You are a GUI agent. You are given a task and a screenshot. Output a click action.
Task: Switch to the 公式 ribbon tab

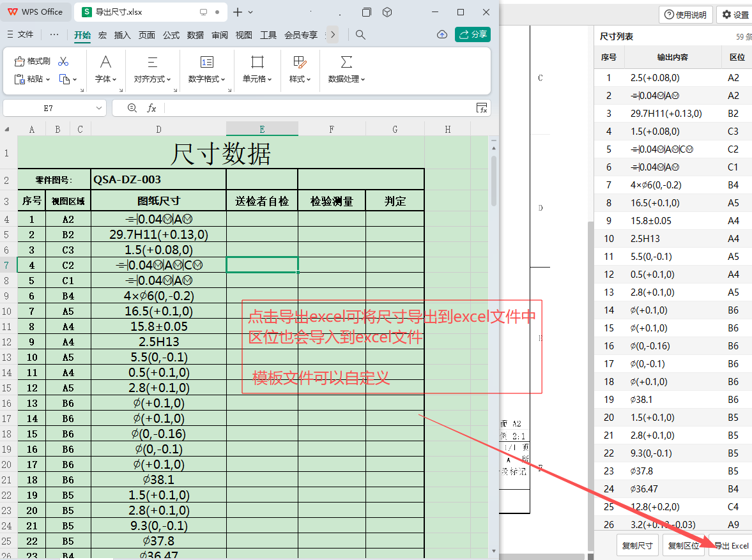coord(171,35)
